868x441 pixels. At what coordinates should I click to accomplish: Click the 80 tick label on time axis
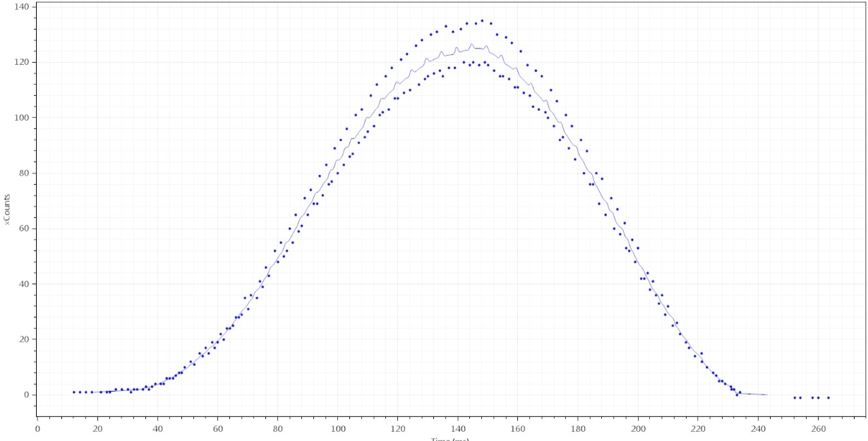278,428
